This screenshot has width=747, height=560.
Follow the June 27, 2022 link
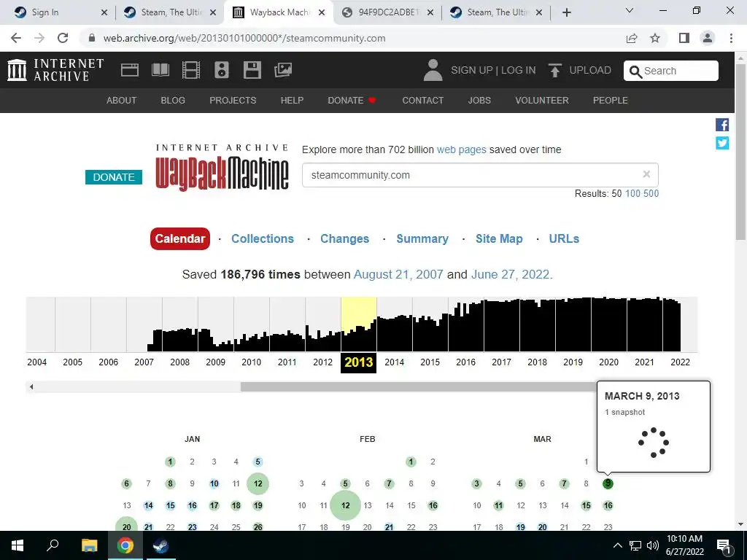point(510,274)
